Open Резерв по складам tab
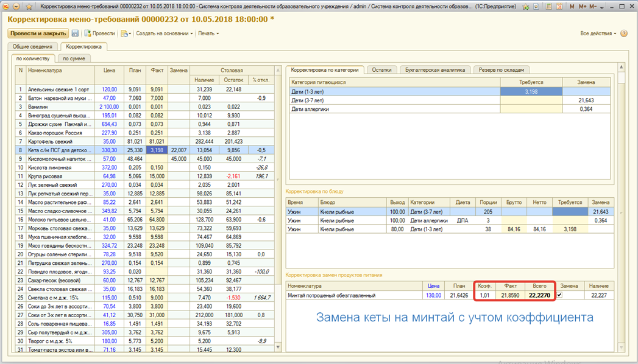Image resolution: width=638 pixels, height=364 pixels. coord(502,70)
